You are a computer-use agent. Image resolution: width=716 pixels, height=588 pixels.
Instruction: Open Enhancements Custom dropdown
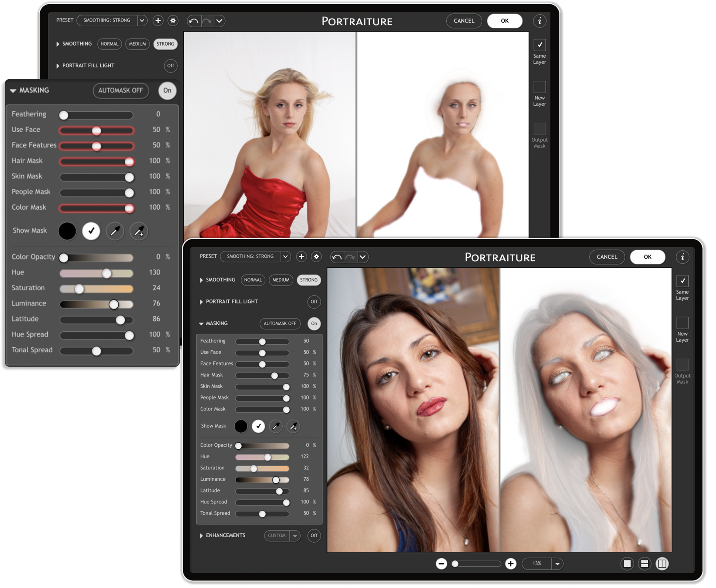[x=294, y=536]
